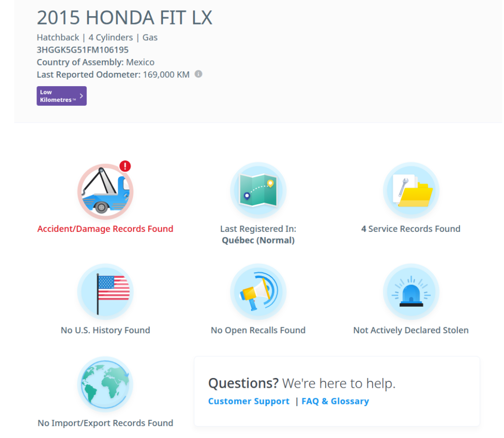This screenshot has width=504, height=438.
Task: Click the blue siren stolen icon
Action: 411,292
